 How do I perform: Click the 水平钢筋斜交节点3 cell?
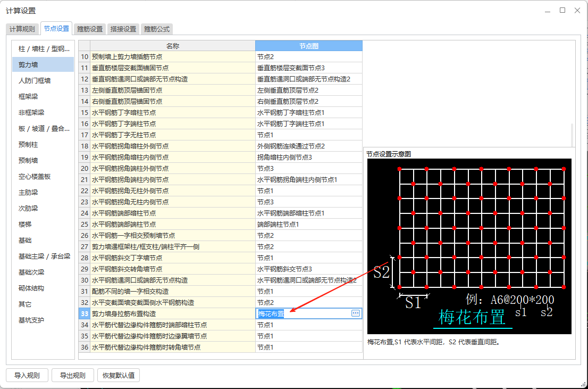pyautogui.click(x=309, y=269)
